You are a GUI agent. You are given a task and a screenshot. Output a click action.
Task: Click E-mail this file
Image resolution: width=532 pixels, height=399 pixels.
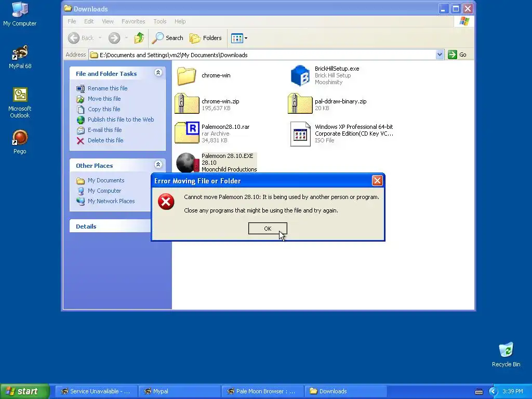[x=104, y=130]
